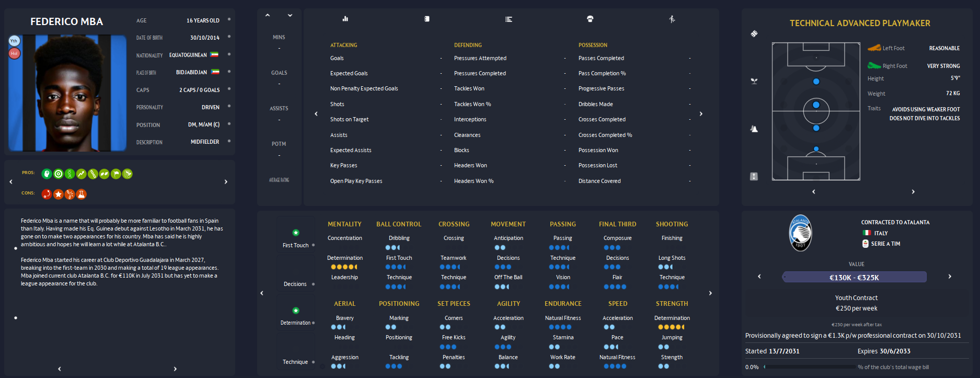This screenshot has height=378, width=980.
Task: Click next arrow under the biography text
Action: pyautogui.click(x=175, y=369)
